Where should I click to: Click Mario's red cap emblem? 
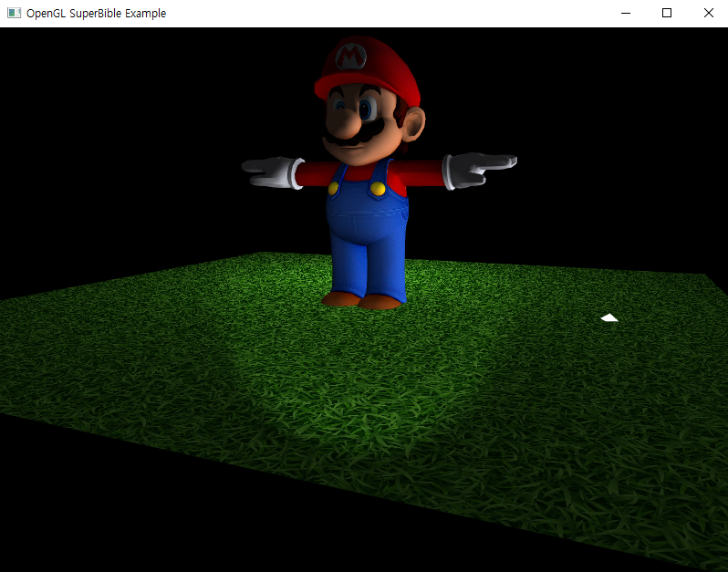(x=350, y=57)
